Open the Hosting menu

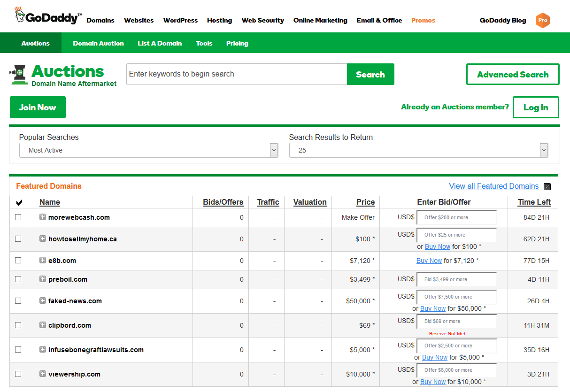click(219, 20)
